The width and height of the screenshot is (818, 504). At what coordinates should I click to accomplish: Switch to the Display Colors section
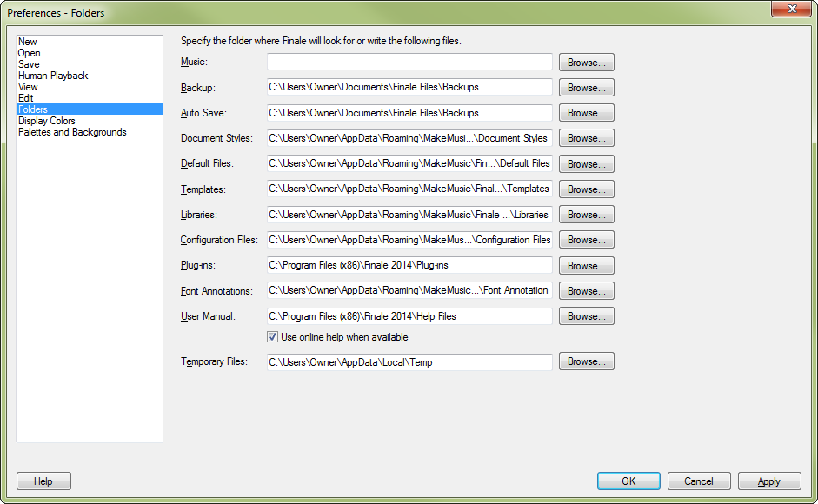[46, 120]
